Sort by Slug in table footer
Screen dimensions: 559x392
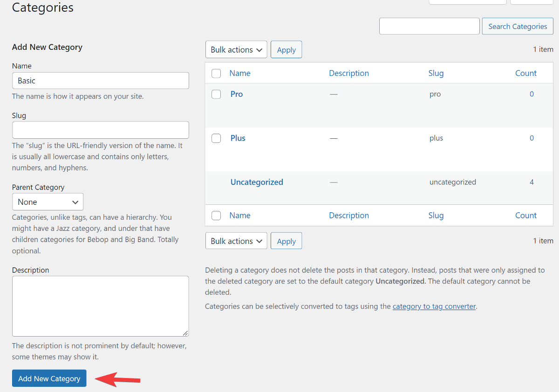(x=436, y=216)
